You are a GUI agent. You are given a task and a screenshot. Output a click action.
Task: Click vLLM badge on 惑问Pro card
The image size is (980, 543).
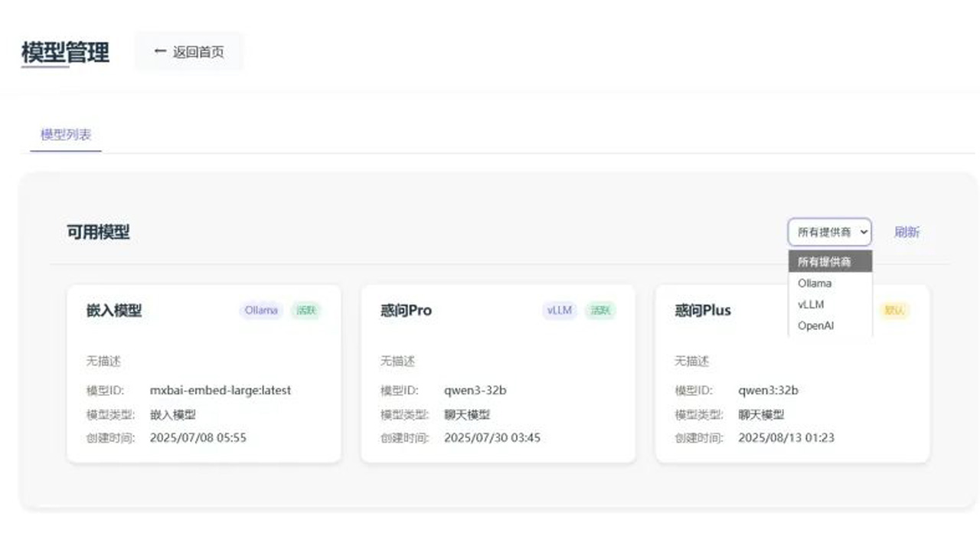560,310
